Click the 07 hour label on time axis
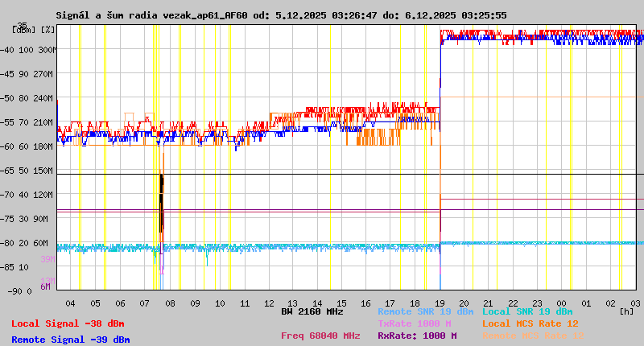The width and height of the screenshot is (644, 346). [145, 303]
